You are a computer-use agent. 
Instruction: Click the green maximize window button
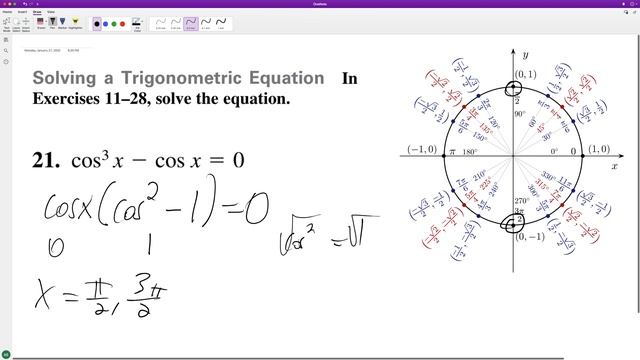[15, 4]
